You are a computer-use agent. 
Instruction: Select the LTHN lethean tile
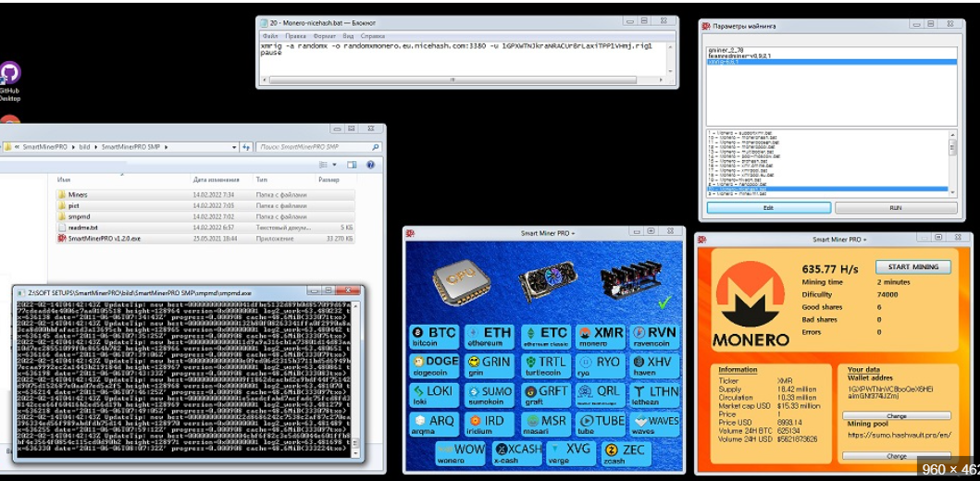coord(655,395)
